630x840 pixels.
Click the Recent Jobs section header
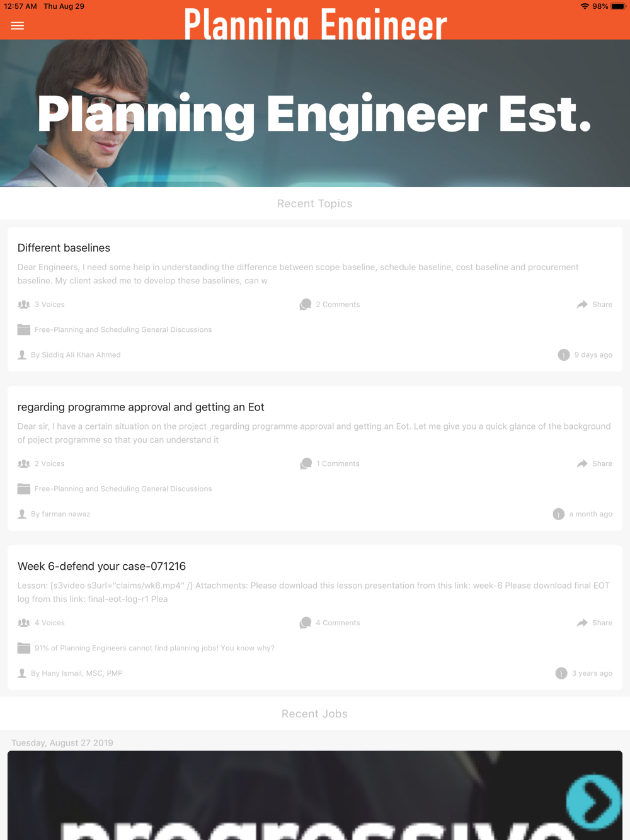click(315, 714)
